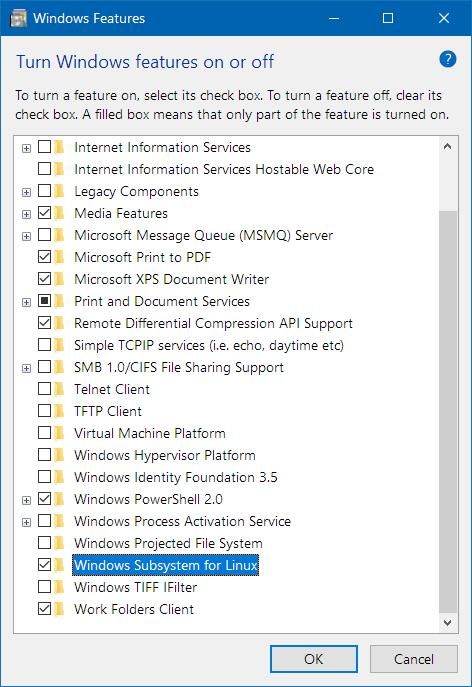Click the folder icon beside Telnet Client
Image resolution: width=472 pixels, height=687 pixels.
click(59, 389)
